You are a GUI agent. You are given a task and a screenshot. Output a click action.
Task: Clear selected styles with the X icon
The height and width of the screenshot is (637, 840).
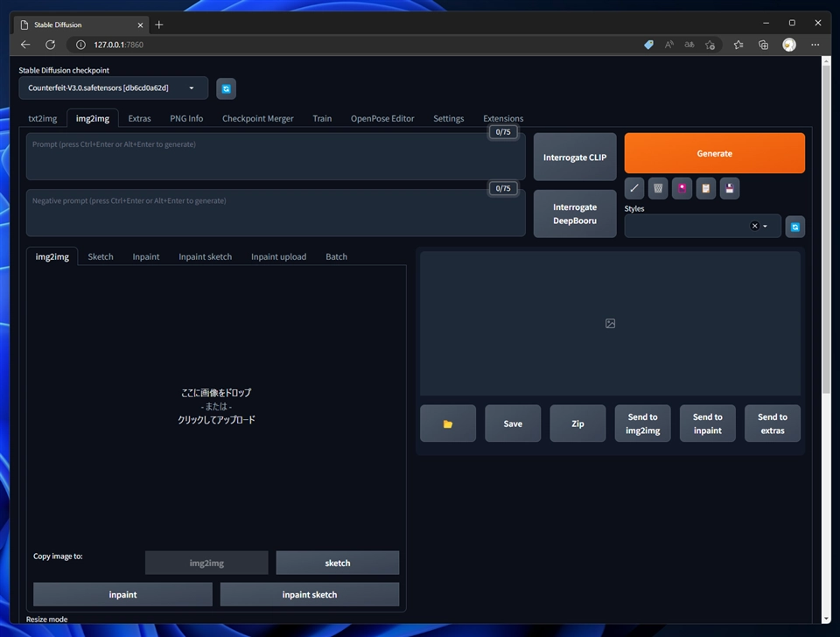(x=754, y=226)
